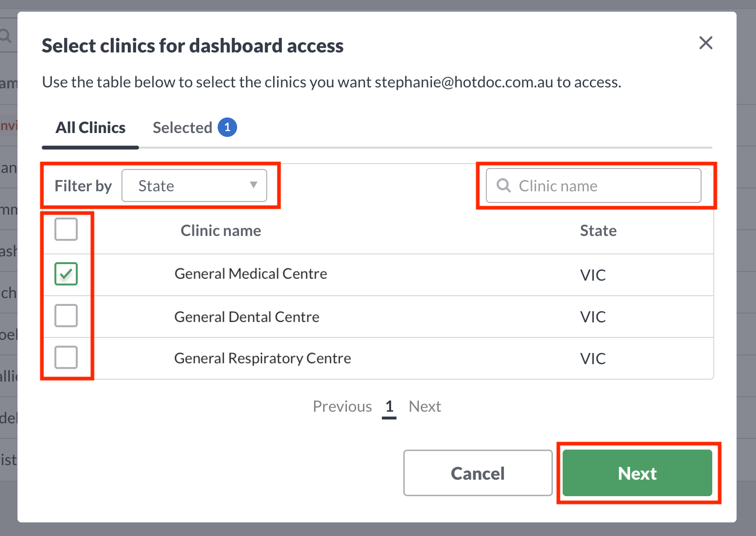Click the magnifying glass search icon
756x536 pixels.
[x=503, y=185]
